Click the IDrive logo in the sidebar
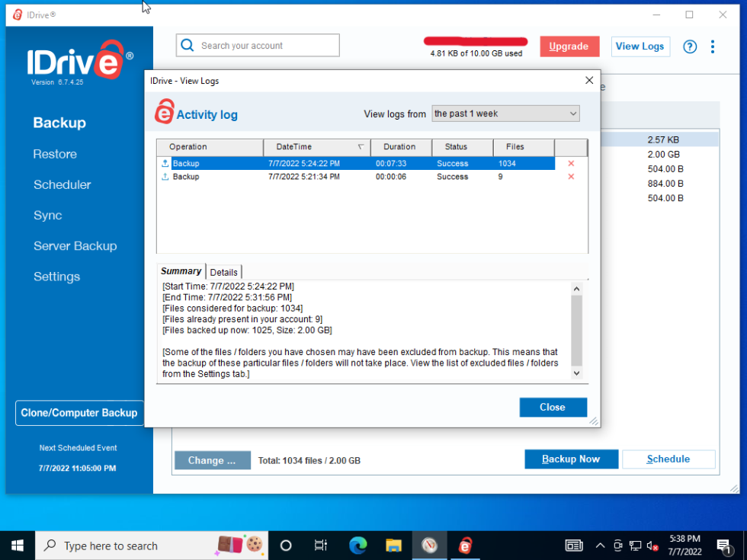The width and height of the screenshot is (747, 560). tap(80, 61)
